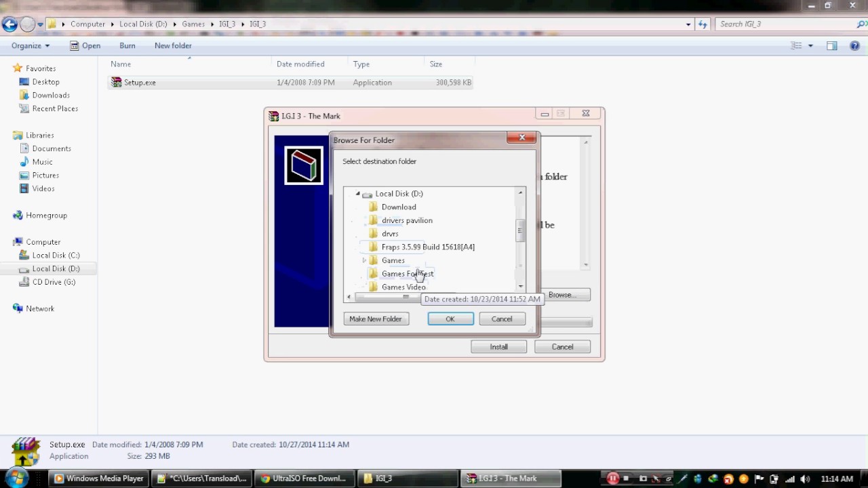Click the Setup.exe file icon
The image size is (868, 488).
(117, 82)
